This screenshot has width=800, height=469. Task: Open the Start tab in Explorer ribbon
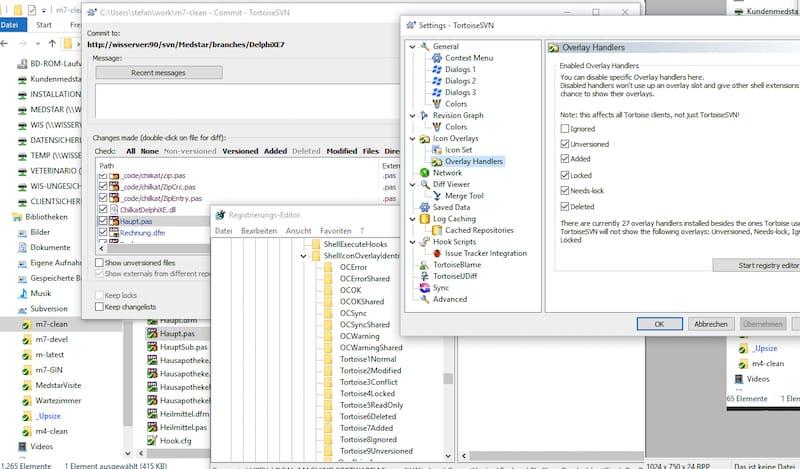coord(44,24)
